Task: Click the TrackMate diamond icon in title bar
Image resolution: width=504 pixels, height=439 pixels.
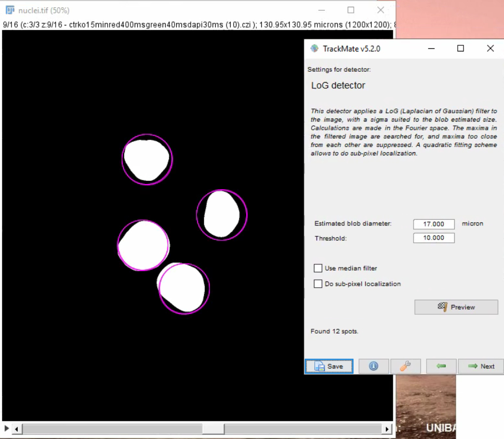Action: pos(314,48)
